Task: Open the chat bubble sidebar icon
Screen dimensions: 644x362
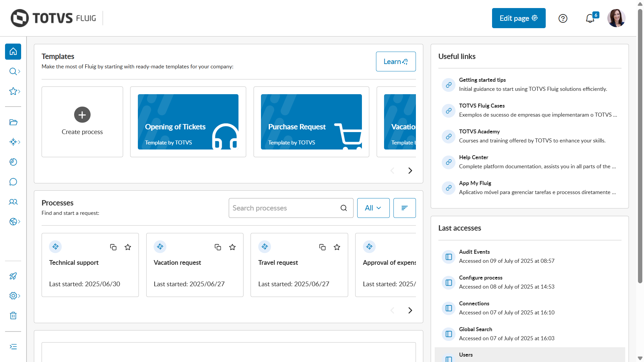Action: (x=13, y=182)
